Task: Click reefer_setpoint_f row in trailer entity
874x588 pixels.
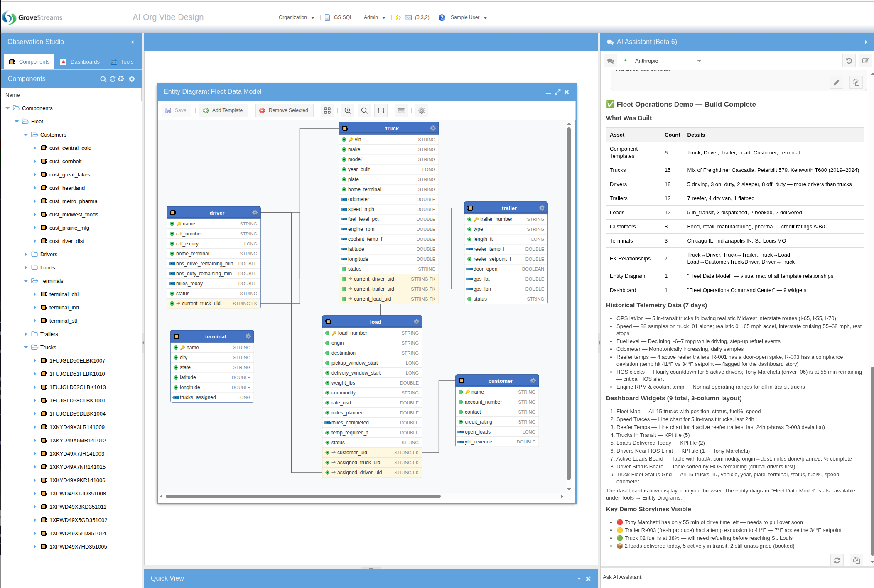Action: [x=506, y=259]
